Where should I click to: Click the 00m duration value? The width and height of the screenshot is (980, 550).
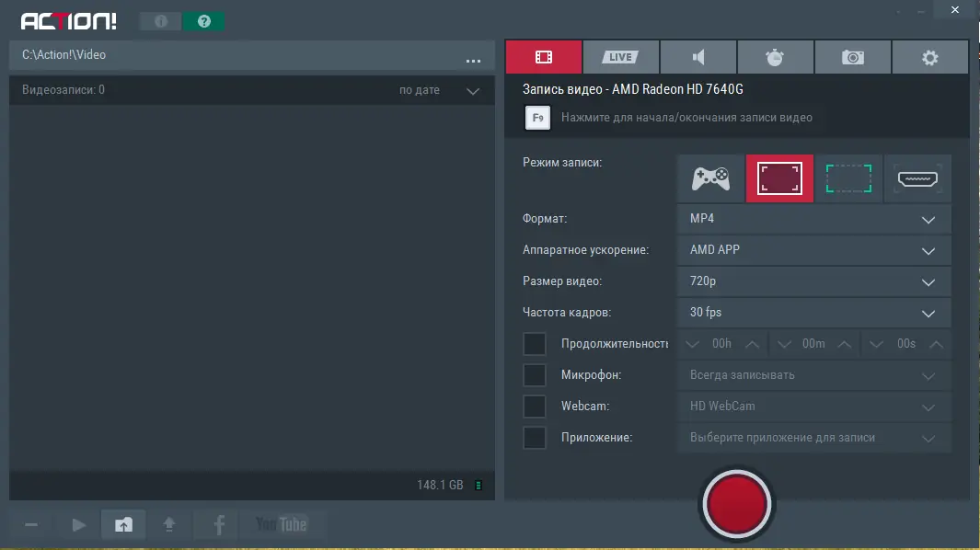click(813, 344)
